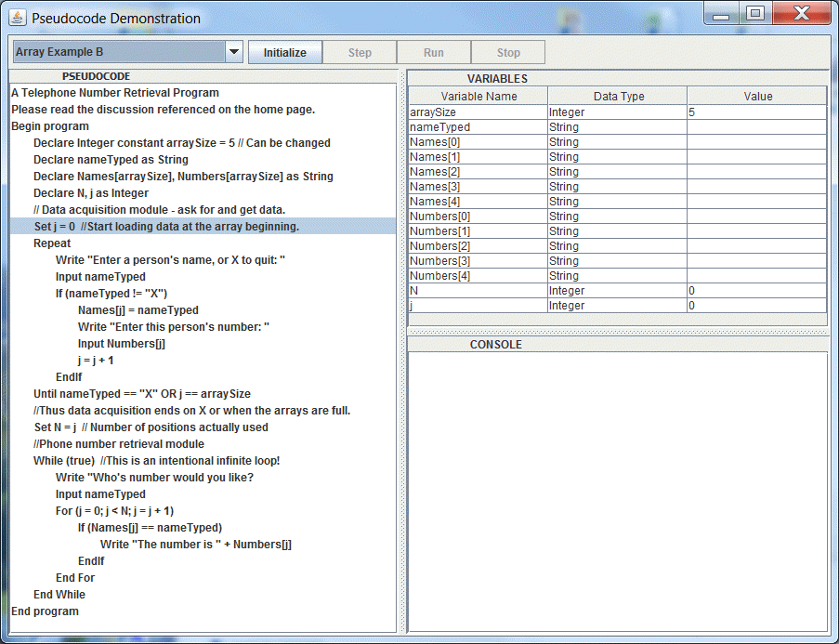Select the Data Type column header
This screenshot has width=839, height=644.
(618, 96)
